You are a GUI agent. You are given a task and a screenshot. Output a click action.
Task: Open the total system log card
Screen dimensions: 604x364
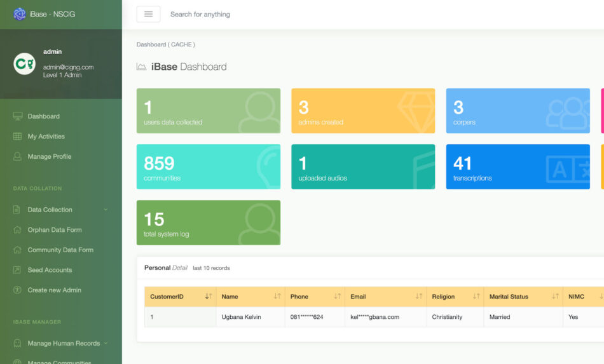208,222
